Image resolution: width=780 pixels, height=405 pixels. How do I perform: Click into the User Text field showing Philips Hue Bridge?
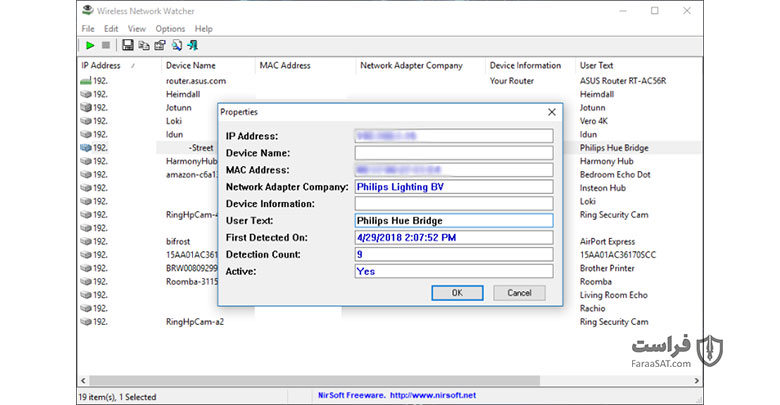[454, 220]
